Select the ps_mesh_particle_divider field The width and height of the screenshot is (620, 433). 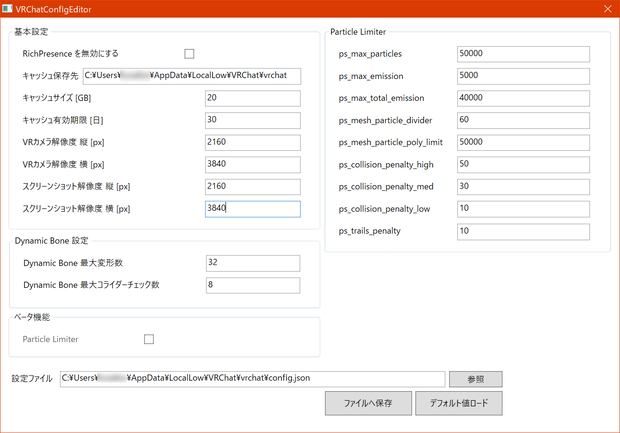click(x=524, y=121)
